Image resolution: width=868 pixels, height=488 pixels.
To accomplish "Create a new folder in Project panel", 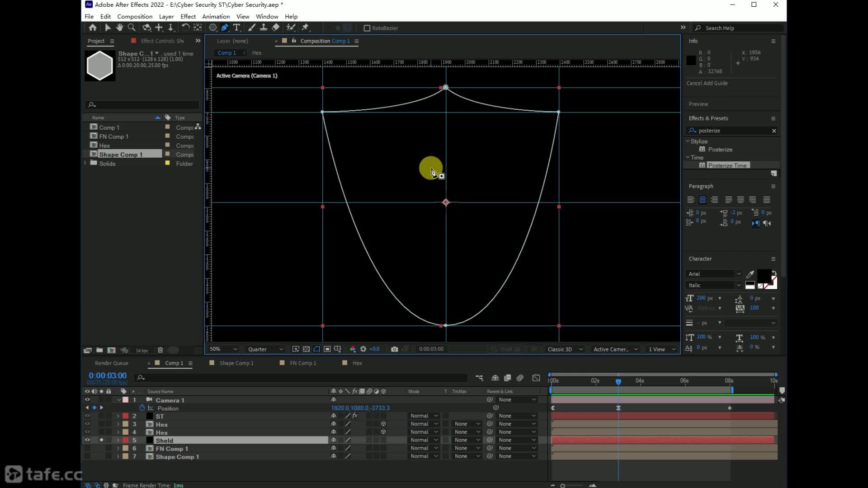I will (99, 350).
